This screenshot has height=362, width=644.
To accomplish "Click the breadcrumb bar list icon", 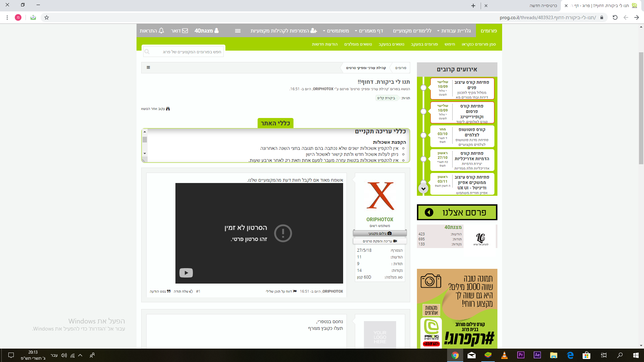I will 148,67.
